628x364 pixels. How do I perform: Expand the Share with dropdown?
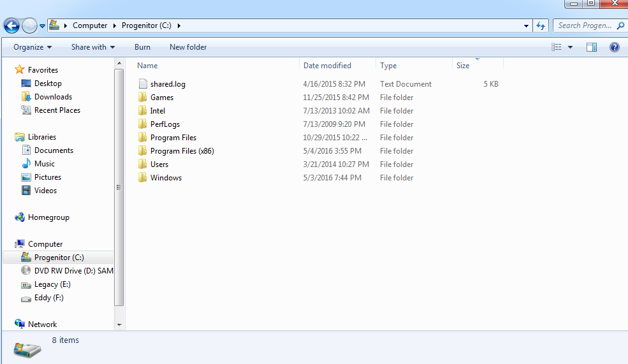(x=93, y=47)
